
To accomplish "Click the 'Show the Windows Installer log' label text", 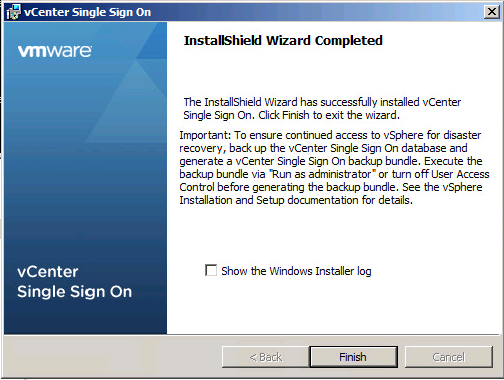I will 296,271.
